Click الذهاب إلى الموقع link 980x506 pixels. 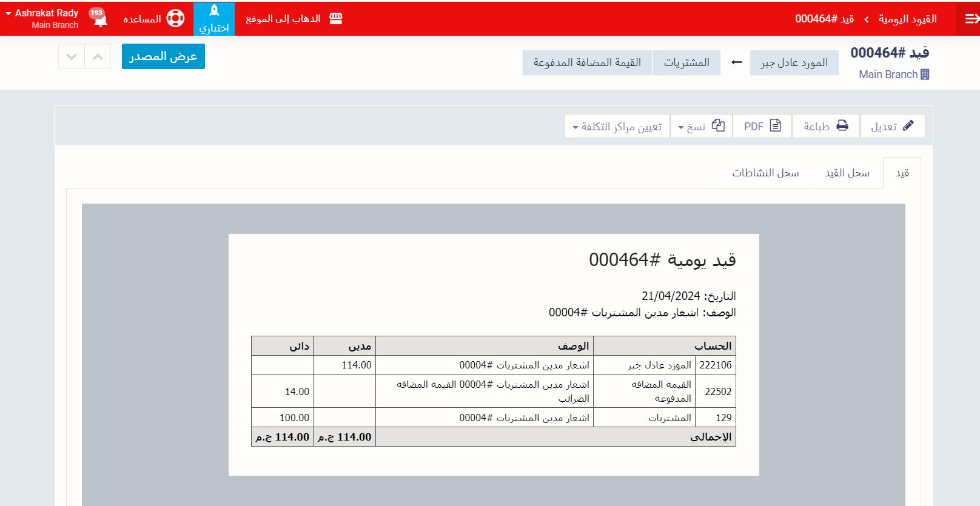(x=283, y=19)
